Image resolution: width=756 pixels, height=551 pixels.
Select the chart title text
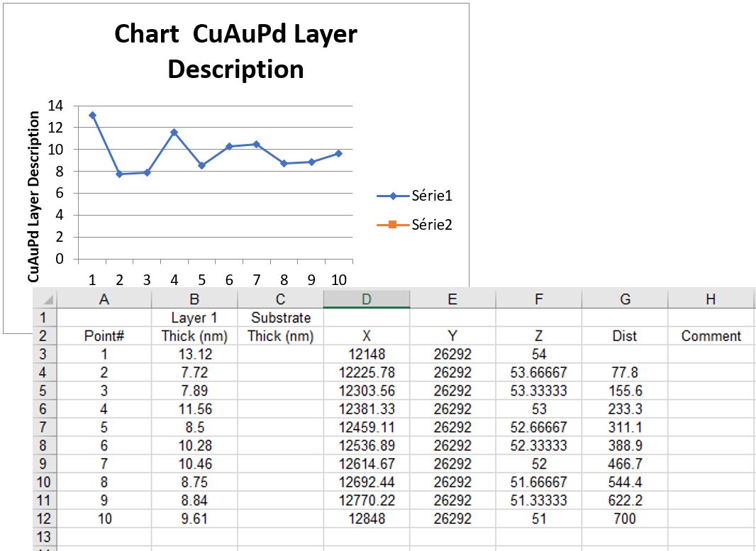click(235, 52)
